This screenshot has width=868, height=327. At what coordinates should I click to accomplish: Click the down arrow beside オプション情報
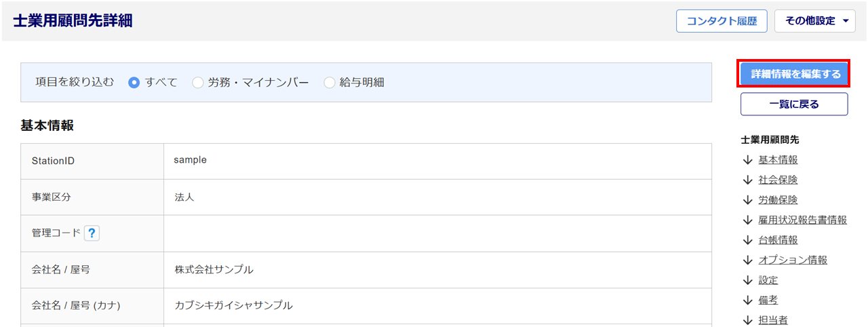[748, 260]
